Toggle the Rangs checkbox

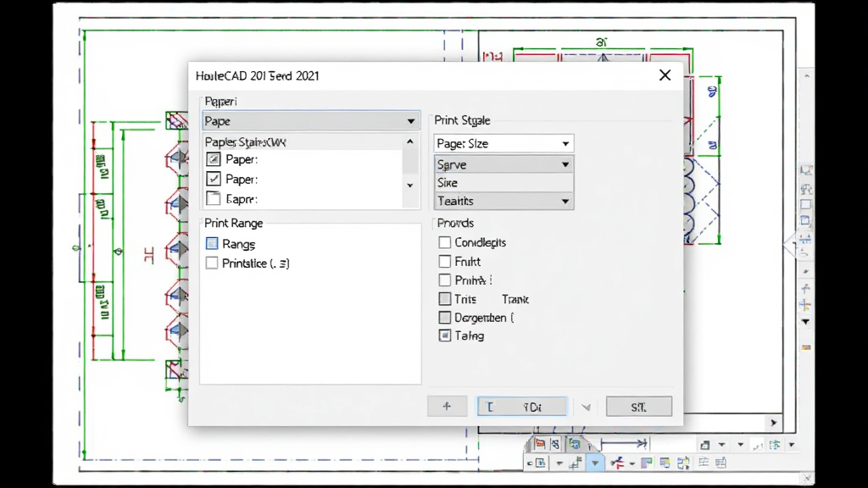[x=211, y=243]
